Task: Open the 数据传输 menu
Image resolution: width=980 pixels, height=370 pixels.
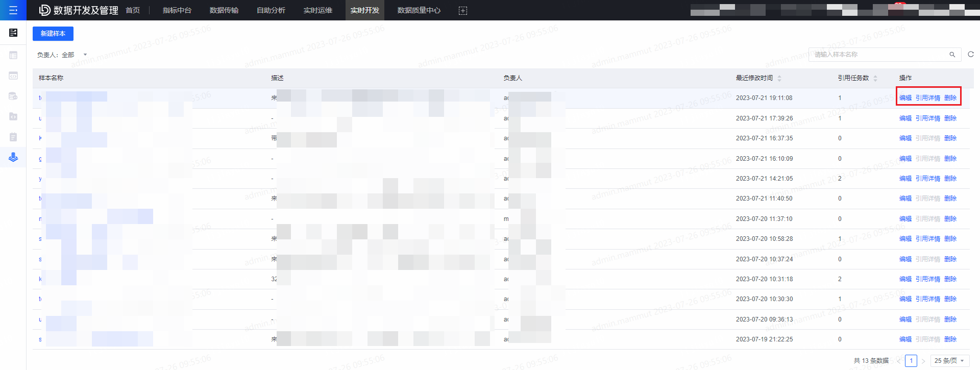Action: point(224,10)
